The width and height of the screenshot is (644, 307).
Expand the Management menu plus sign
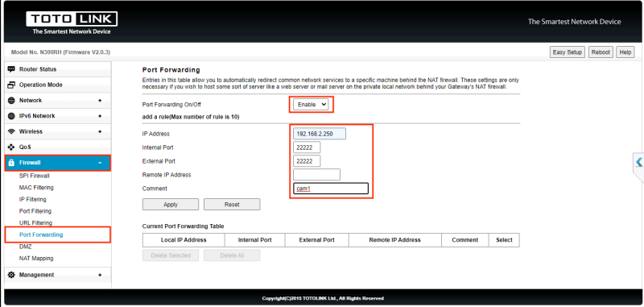point(100,275)
